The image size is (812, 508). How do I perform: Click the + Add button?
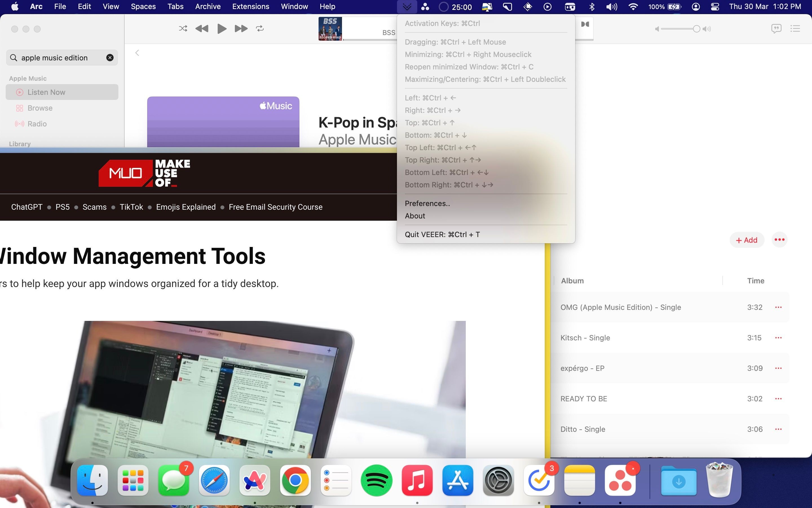[x=747, y=240]
